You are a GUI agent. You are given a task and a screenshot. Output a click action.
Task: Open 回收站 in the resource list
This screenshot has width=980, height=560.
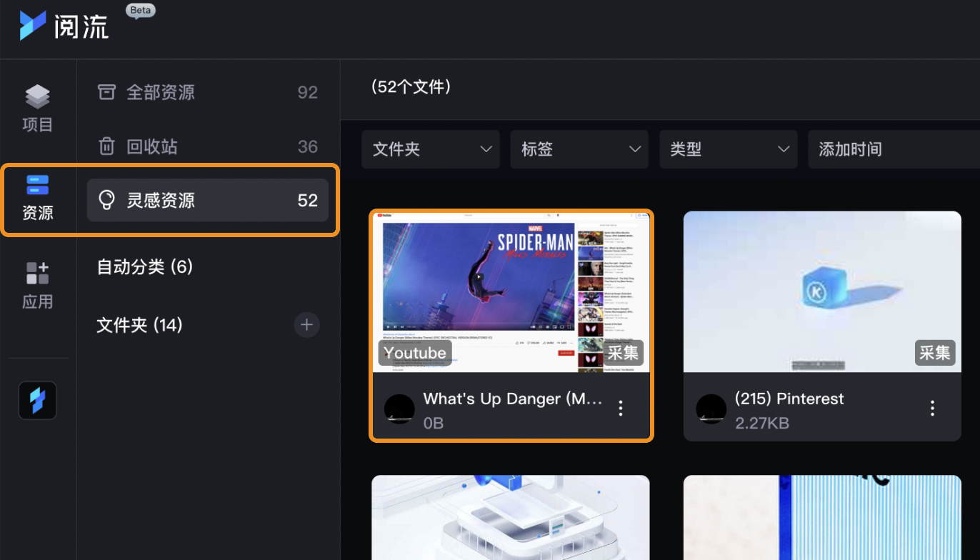(208, 146)
